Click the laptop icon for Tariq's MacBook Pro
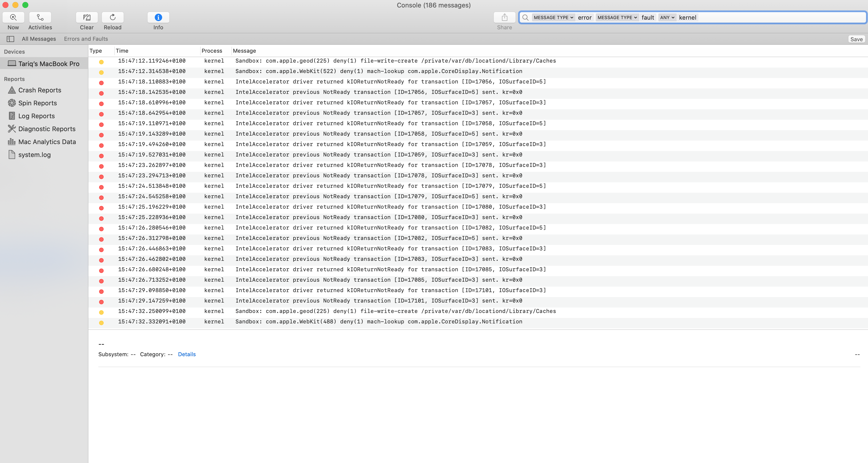 tap(12, 63)
